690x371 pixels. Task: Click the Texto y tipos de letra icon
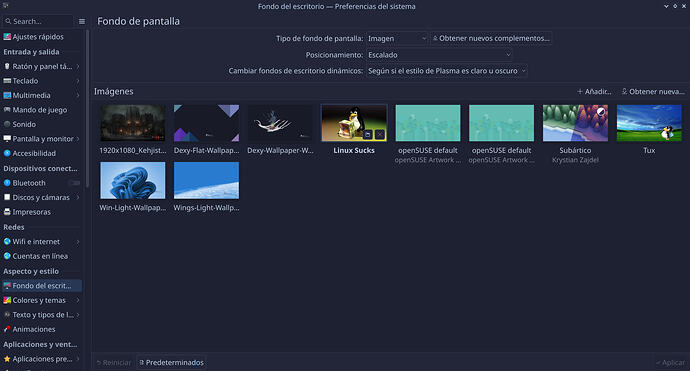(7, 315)
